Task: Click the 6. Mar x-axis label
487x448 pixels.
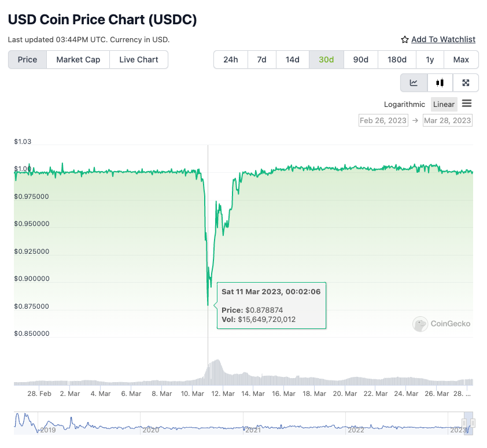Action: pos(131,394)
